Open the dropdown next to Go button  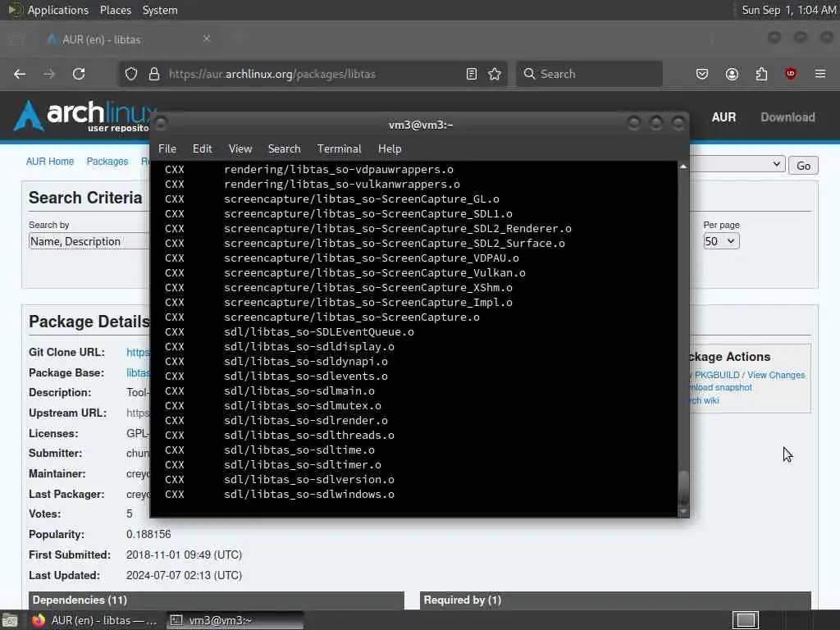pyautogui.click(x=737, y=164)
